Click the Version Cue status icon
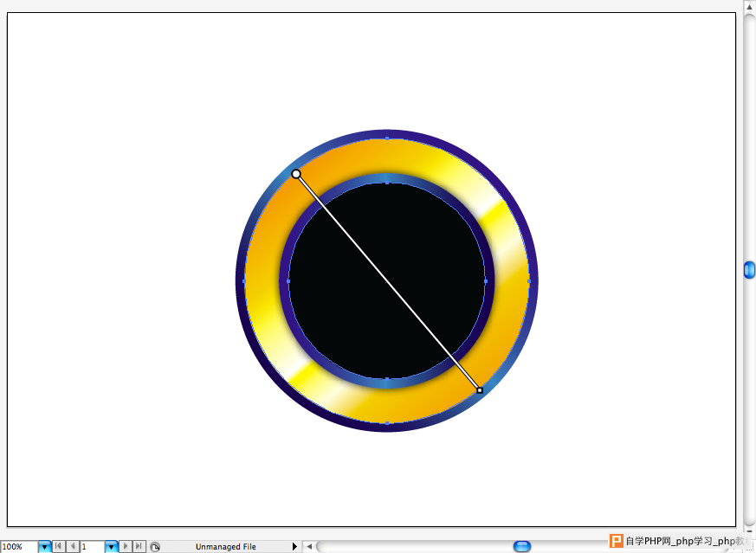This screenshot has width=756, height=553. [x=155, y=547]
